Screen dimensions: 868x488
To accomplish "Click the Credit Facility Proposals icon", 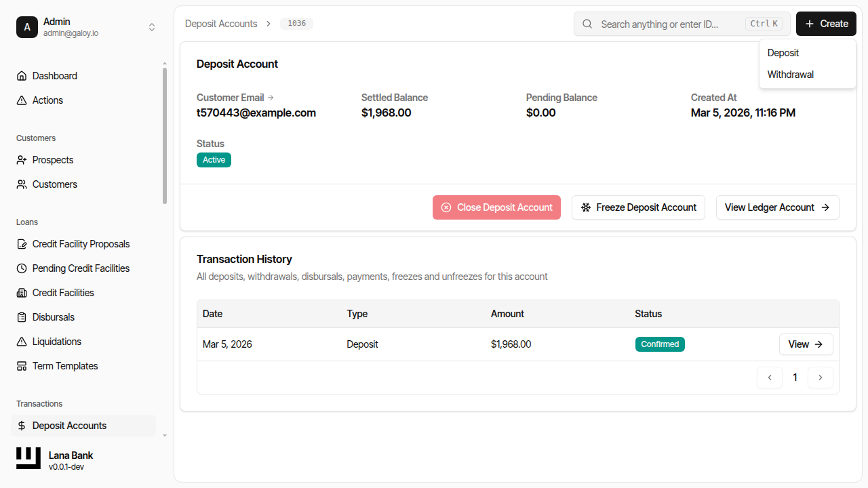I will click(23, 243).
